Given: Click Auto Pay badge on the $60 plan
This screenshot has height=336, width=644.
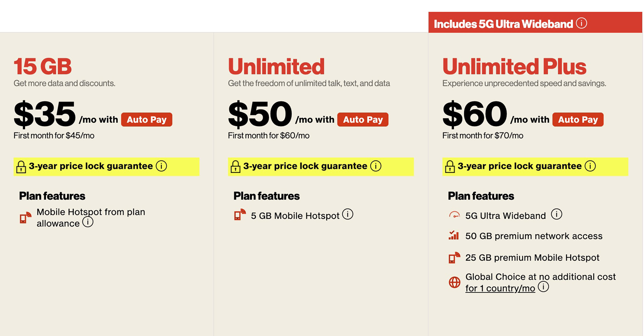Looking at the screenshot, I should coord(578,120).
